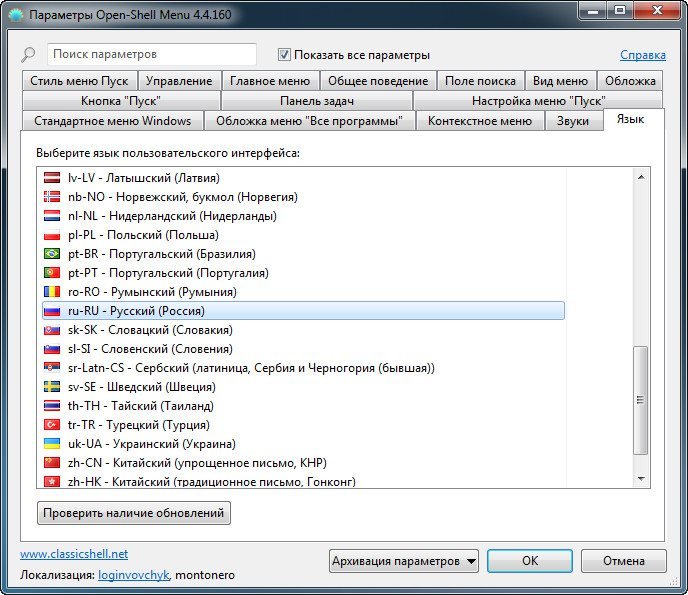Open the 'Управление' tab
The image size is (688, 595).
click(179, 81)
